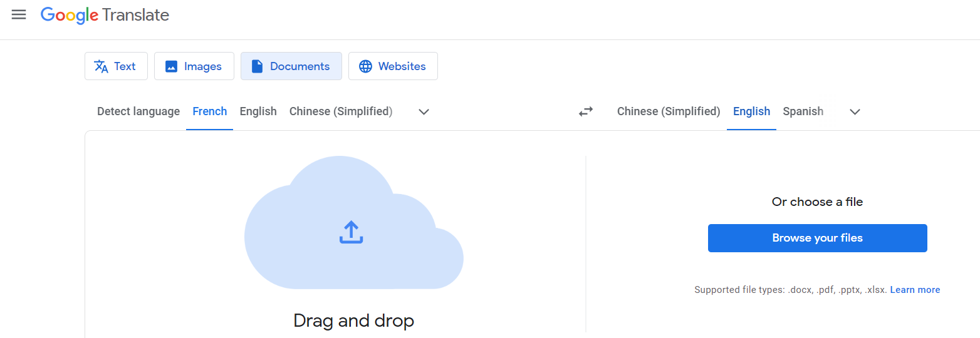Click the Google Translate logo
This screenshot has height=338, width=980.
(105, 15)
